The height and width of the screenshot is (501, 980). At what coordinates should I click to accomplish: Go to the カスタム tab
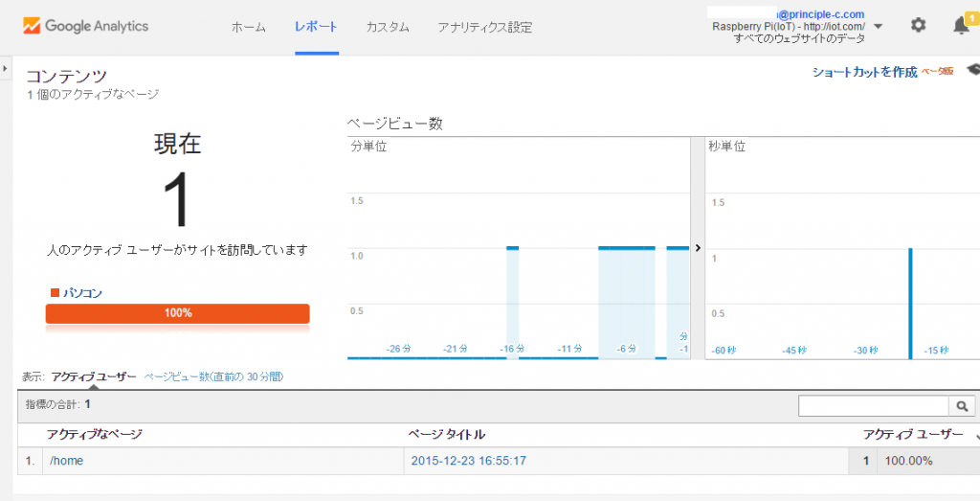[388, 27]
